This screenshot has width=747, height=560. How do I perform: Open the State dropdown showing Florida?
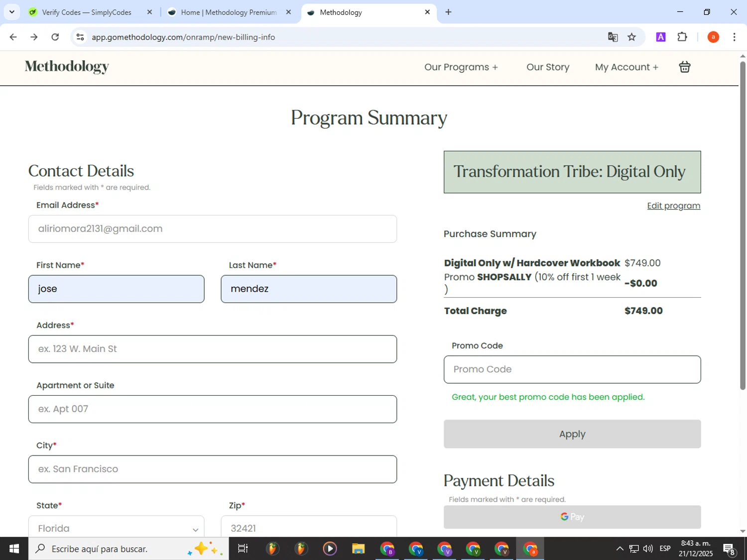(x=117, y=528)
